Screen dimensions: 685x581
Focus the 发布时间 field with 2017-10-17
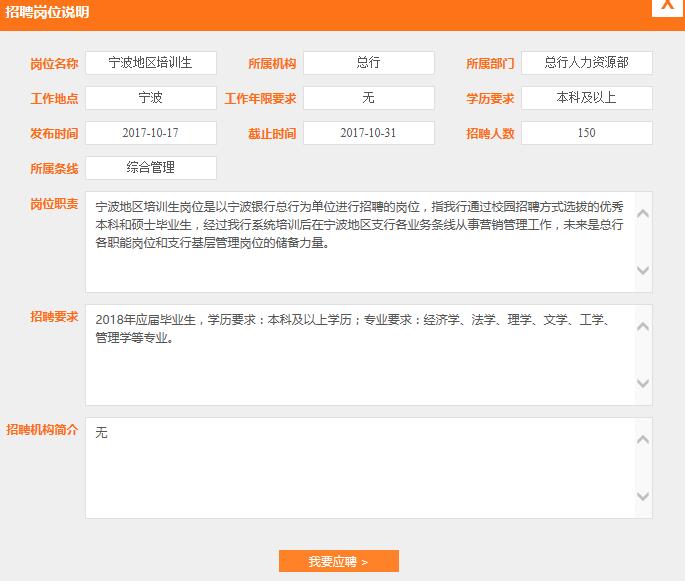[x=151, y=133]
